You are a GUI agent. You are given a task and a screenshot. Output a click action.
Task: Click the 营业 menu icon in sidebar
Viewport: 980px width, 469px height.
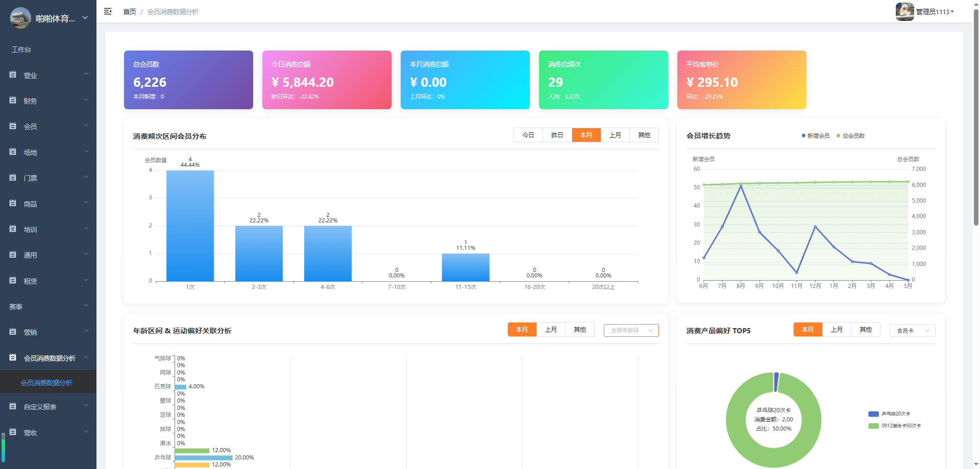click(13, 75)
